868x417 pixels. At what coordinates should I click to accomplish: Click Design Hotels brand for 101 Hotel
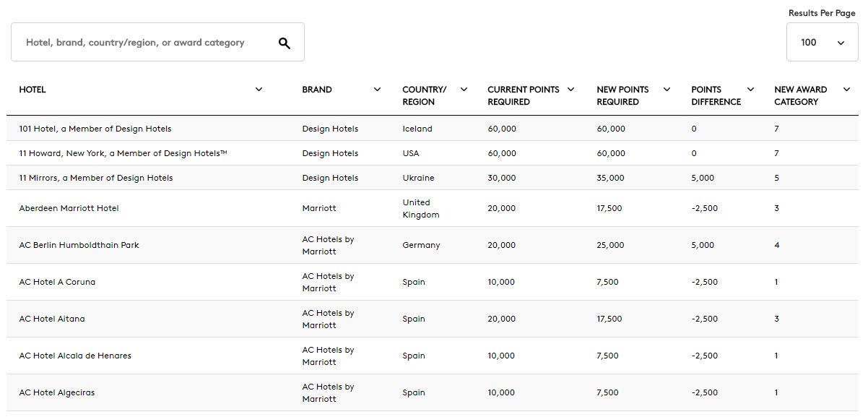330,129
